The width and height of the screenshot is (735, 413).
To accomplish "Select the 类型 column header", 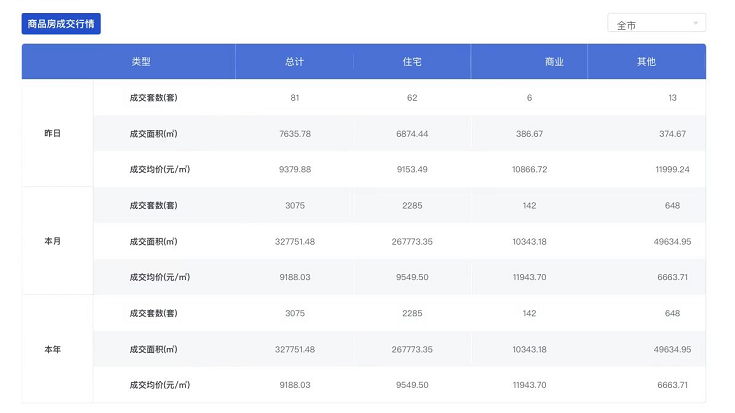I will pyautogui.click(x=141, y=62).
